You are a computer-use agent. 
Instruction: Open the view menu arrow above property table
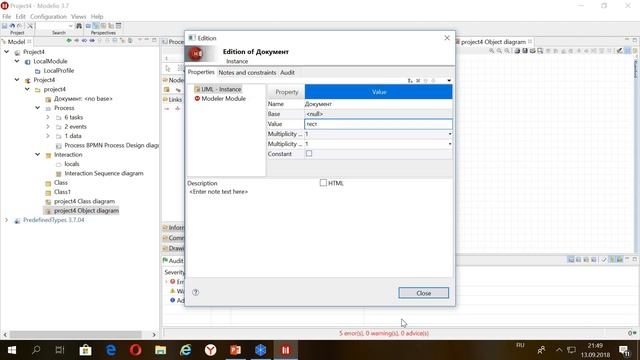click(449, 81)
